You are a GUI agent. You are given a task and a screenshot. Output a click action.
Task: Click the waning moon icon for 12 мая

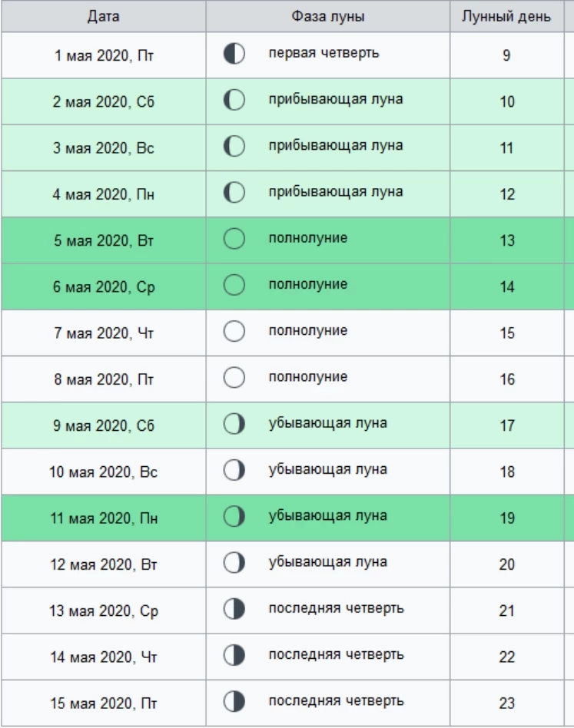click(234, 563)
